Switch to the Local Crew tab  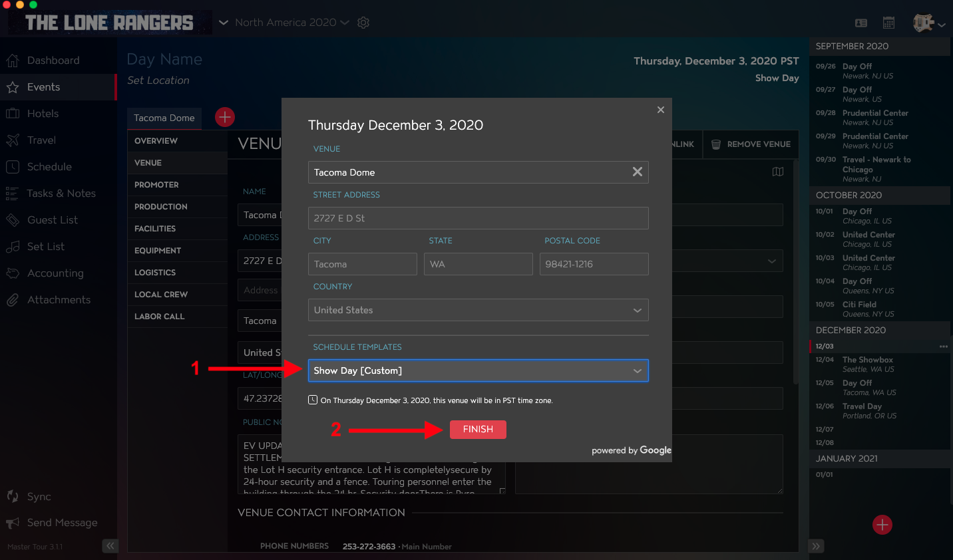(177, 295)
